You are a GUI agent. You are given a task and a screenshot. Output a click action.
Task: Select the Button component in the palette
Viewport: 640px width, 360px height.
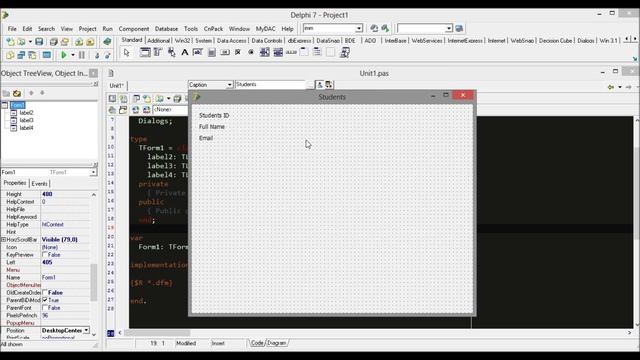pyautogui.click(x=225, y=52)
